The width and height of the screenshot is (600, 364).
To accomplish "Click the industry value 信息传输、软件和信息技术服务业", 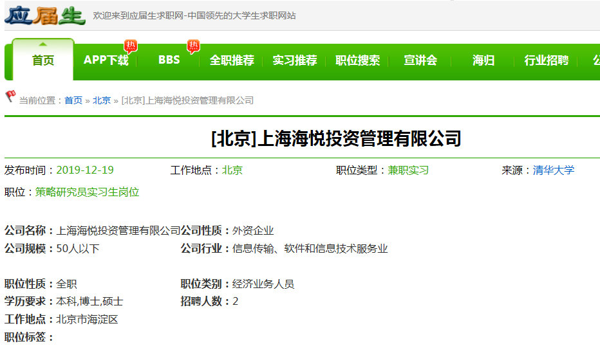I will click(310, 248).
